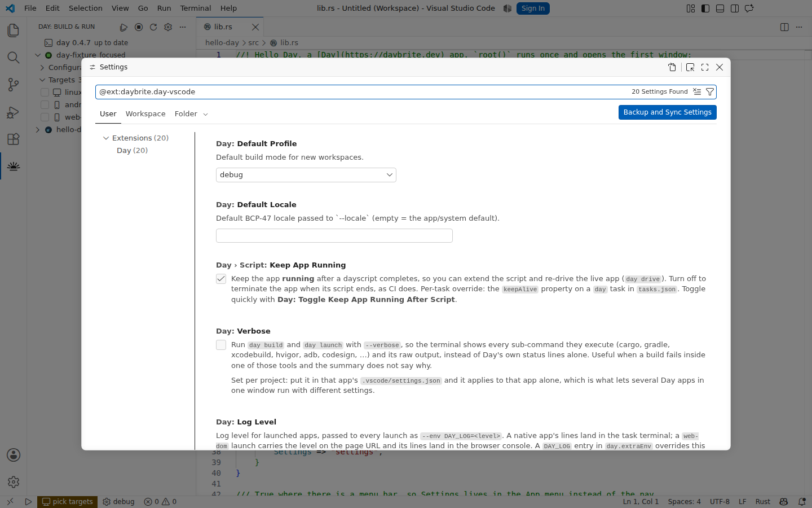Toggle the Secondary Side Bar icon
Viewport: 812px width, 508px height.
coord(735,8)
